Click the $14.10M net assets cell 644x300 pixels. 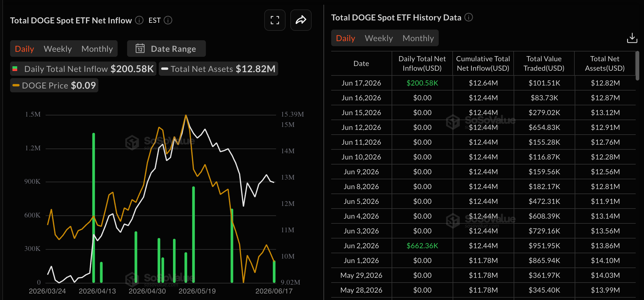[605, 260]
